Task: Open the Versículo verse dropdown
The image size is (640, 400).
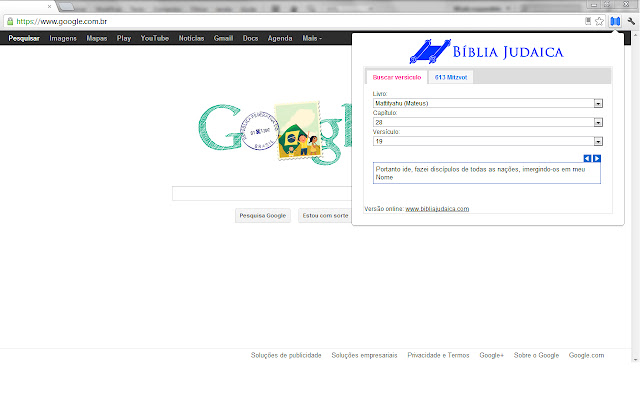Action: tap(597, 142)
